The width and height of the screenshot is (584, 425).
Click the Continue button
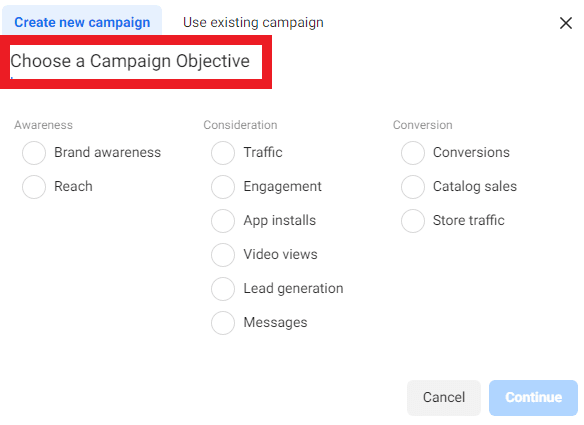point(533,397)
